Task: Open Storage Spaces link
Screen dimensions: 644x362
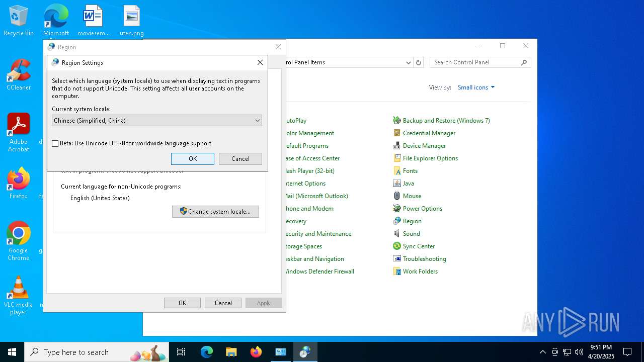Action: [303, 246]
